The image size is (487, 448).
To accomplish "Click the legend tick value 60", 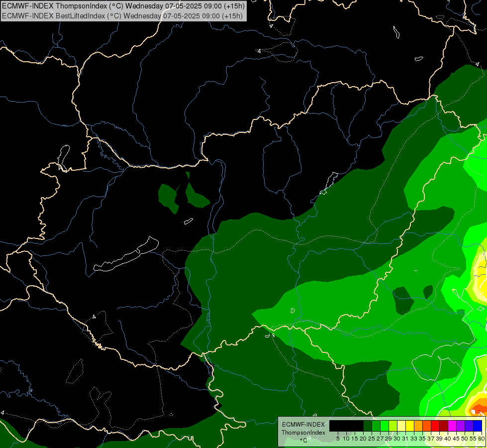I will point(482,439).
